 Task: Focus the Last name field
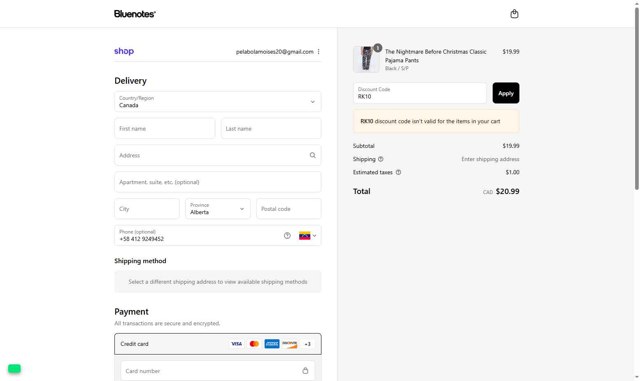pyautogui.click(x=271, y=129)
